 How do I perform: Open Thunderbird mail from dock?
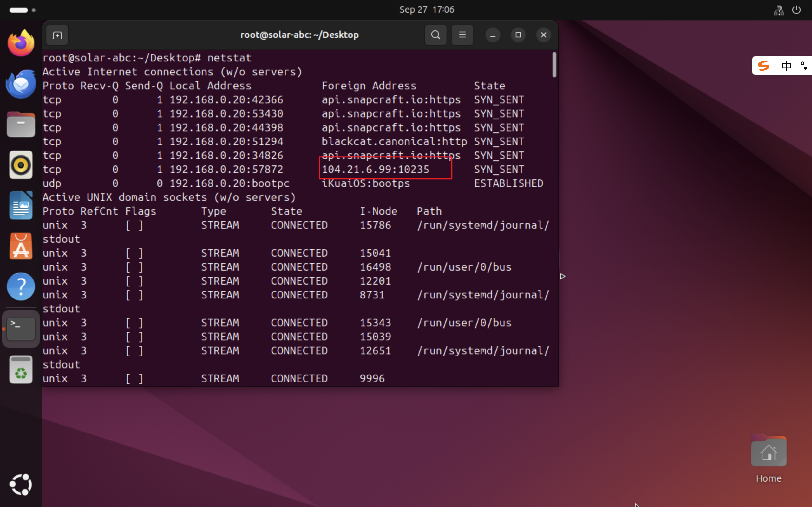[21, 84]
